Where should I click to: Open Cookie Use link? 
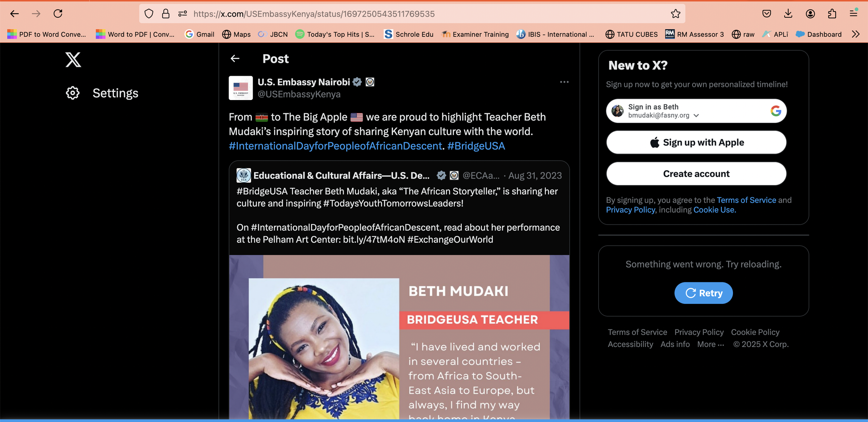714,210
